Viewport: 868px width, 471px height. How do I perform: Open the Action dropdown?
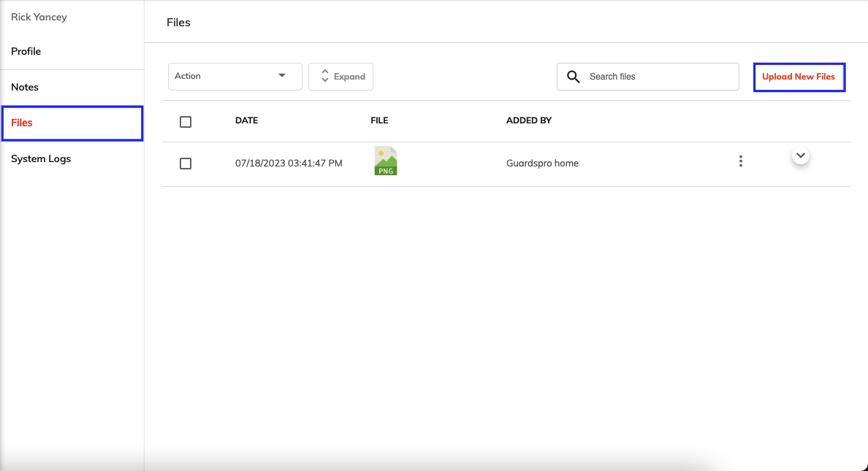(235, 77)
